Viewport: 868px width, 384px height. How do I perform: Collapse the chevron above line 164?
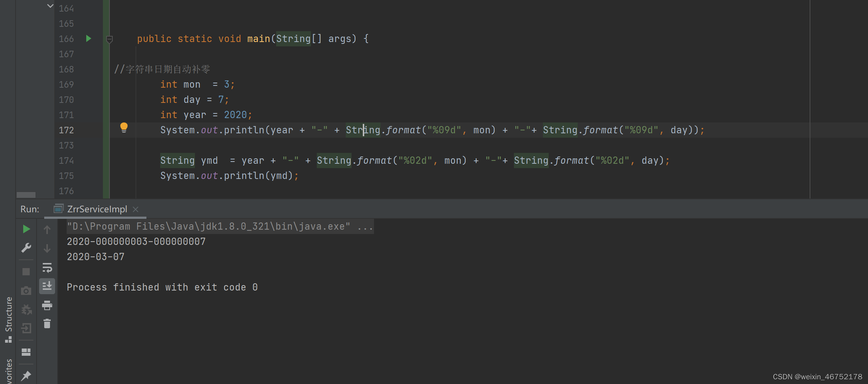tap(50, 6)
